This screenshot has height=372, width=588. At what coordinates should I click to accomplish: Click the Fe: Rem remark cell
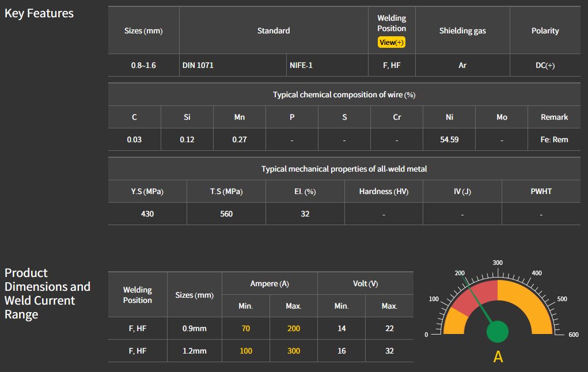coord(554,140)
